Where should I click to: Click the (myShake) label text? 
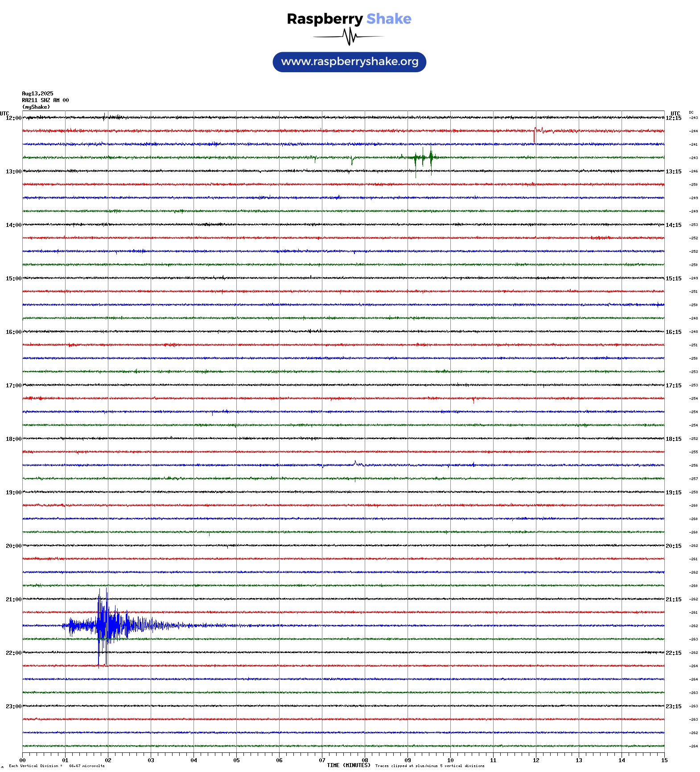(x=36, y=107)
